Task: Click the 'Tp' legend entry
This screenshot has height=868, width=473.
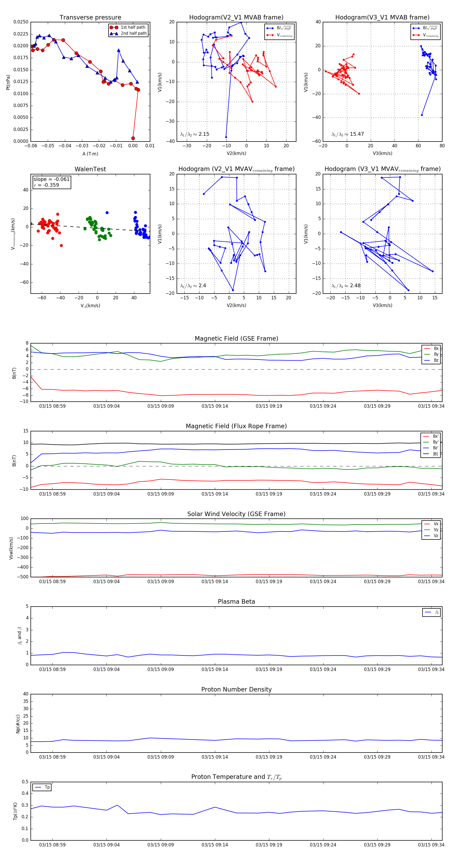Action: [42, 787]
